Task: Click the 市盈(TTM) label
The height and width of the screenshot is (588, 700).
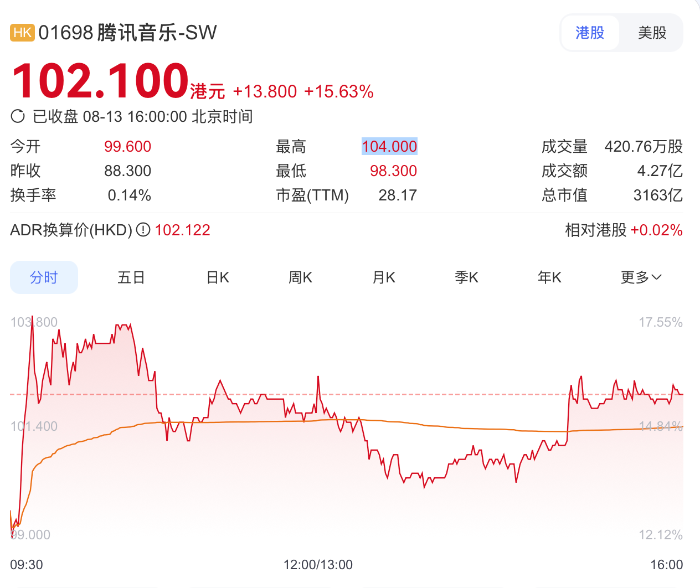Action: coord(312,195)
